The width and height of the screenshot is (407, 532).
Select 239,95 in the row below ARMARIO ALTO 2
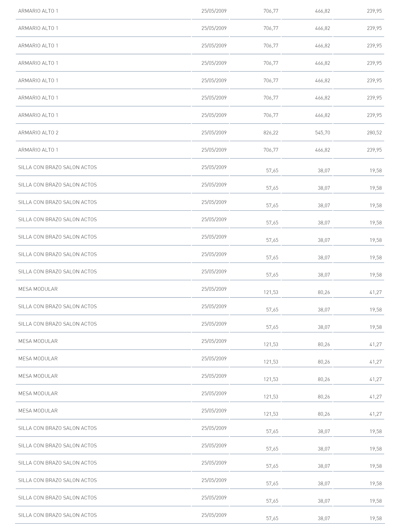374,150
